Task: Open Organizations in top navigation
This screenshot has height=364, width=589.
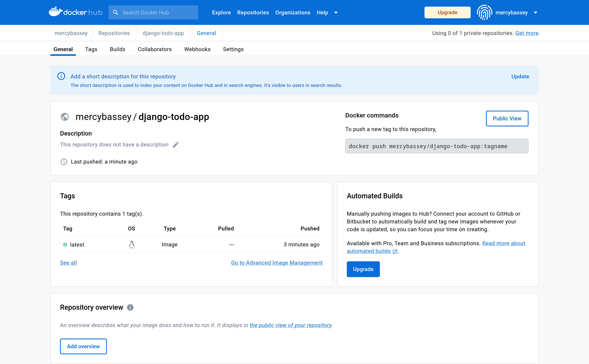Action: point(293,12)
